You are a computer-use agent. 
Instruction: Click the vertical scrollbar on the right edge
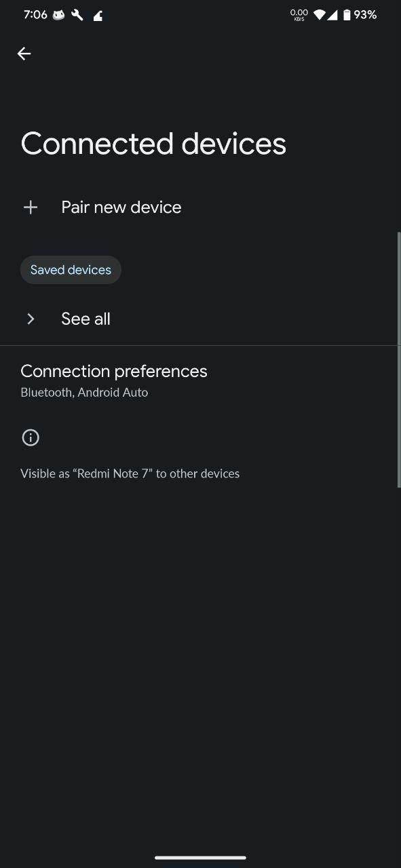click(x=399, y=359)
